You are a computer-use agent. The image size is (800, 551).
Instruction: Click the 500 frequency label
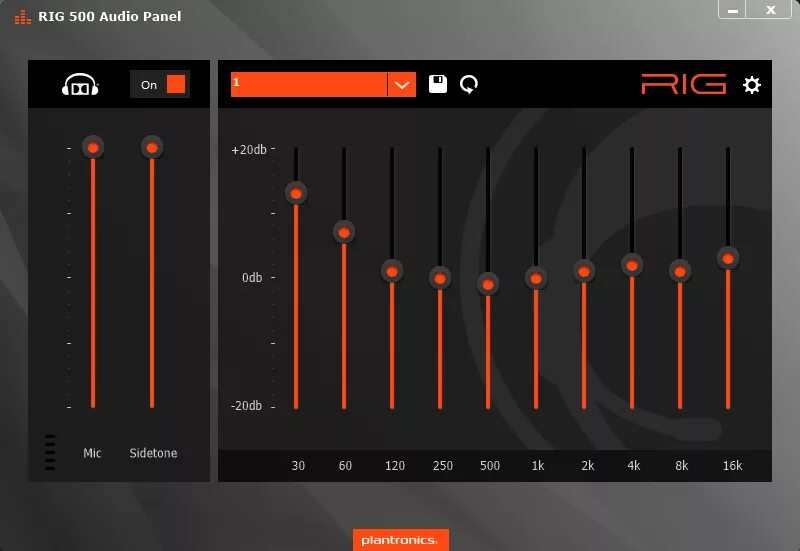pos(490,465)
